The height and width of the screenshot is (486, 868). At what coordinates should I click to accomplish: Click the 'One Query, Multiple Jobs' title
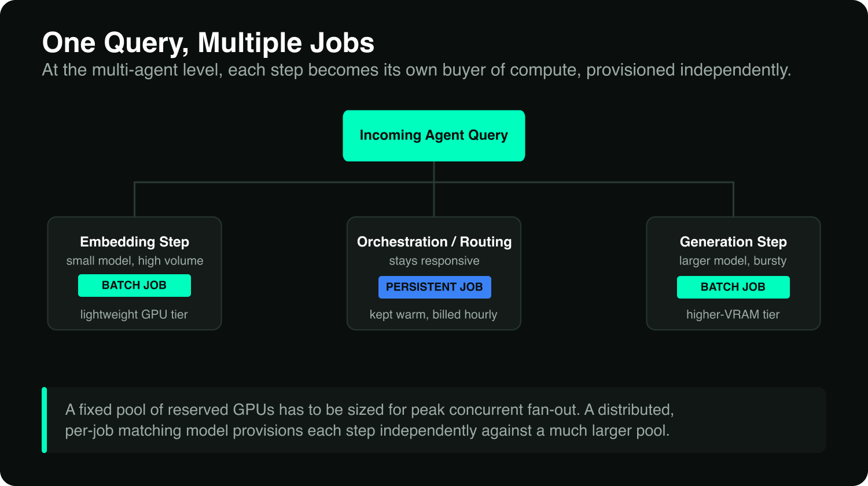(208, 43)
